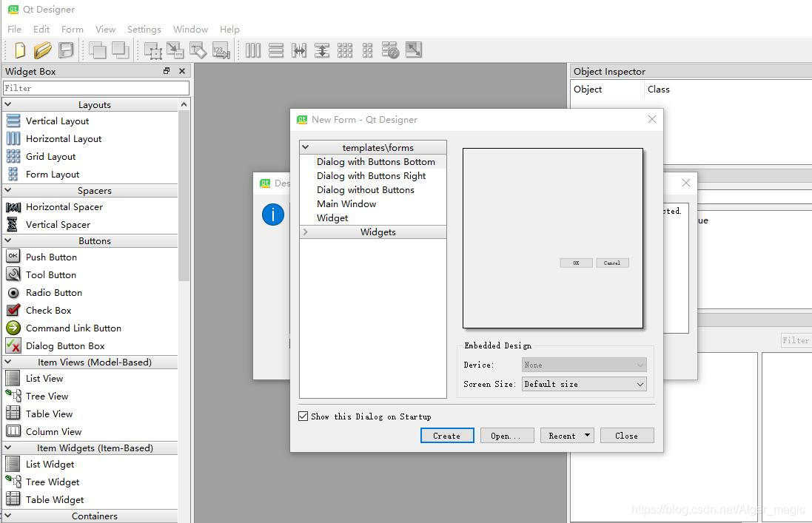Select Main Window template

346,204
